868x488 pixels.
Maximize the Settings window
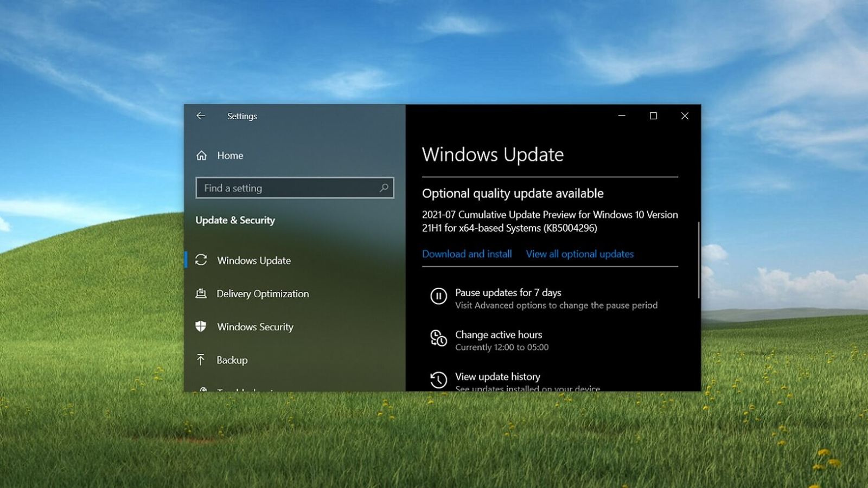click(653, 116)
